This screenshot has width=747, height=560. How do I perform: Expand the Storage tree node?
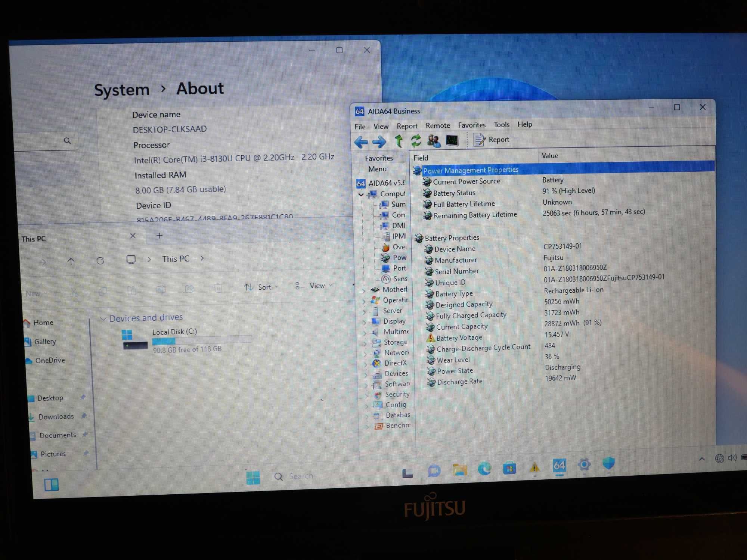click(x=365, y=343)
